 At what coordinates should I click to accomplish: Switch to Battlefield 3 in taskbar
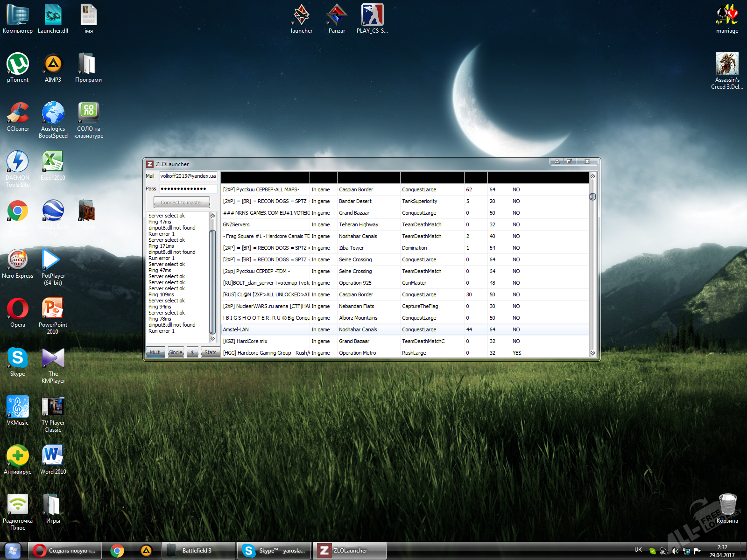[x=198, y=551]
